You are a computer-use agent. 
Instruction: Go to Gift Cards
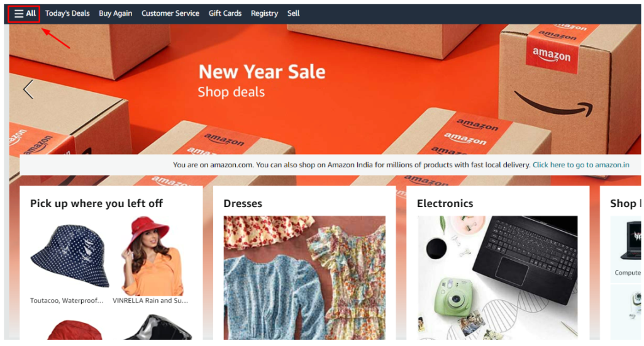(x=225, y=14)
